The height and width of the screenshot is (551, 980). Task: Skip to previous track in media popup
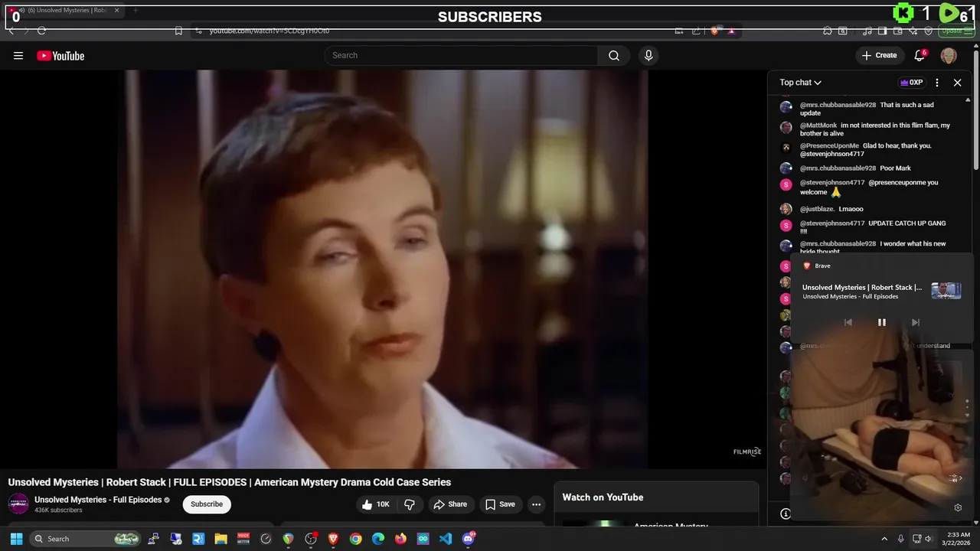coord(848,322)
